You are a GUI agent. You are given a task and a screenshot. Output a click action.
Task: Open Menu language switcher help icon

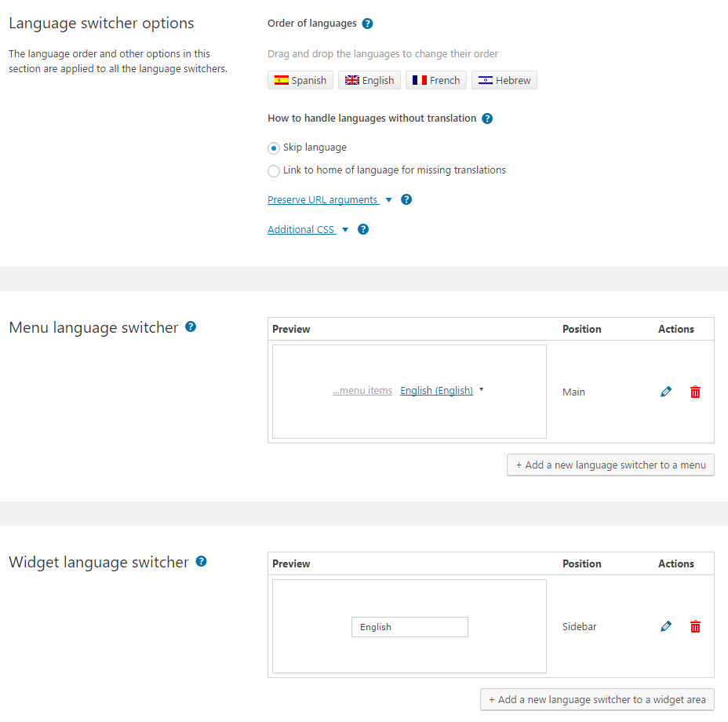pyautogui.click(x=191, y=326)
